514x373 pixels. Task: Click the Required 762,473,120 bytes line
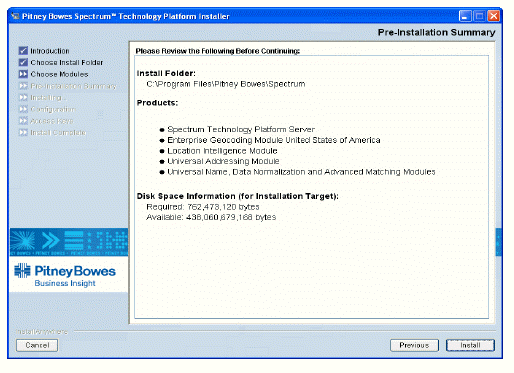pyautogui.click(x=203, y=207)
